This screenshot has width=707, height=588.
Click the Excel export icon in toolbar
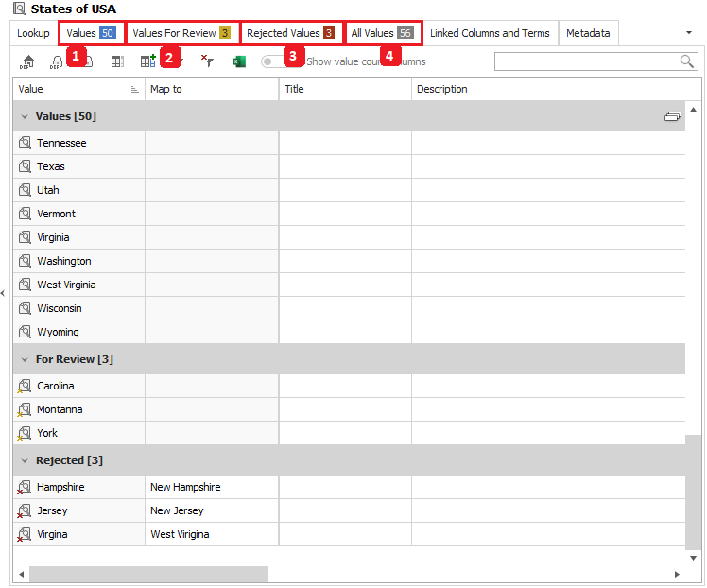239,61
